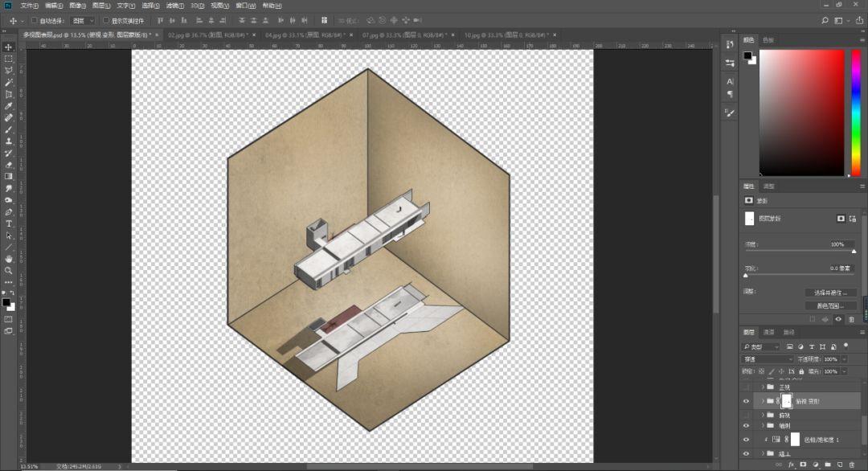The image size is (868, 471).
Task: Select the Pen tool
Action: 8,212
